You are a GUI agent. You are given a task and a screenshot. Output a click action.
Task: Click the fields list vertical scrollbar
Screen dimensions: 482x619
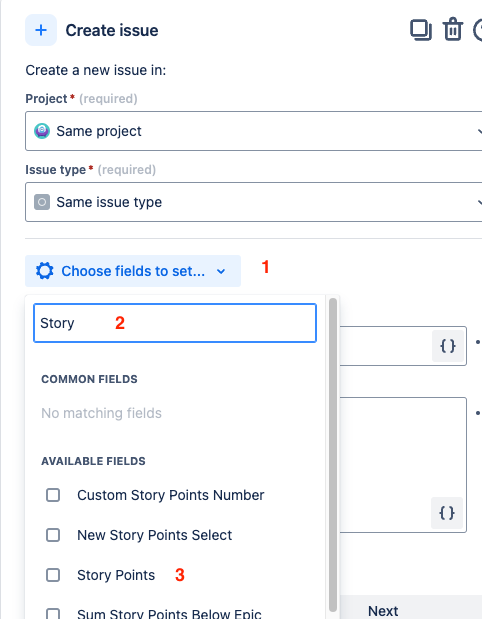coord(333,455)
